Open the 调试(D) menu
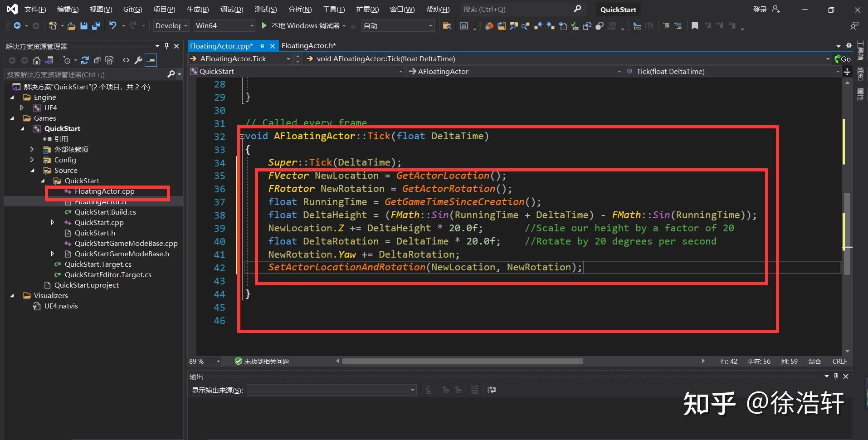This screenshot has width=868, height=440. point(232,9)
